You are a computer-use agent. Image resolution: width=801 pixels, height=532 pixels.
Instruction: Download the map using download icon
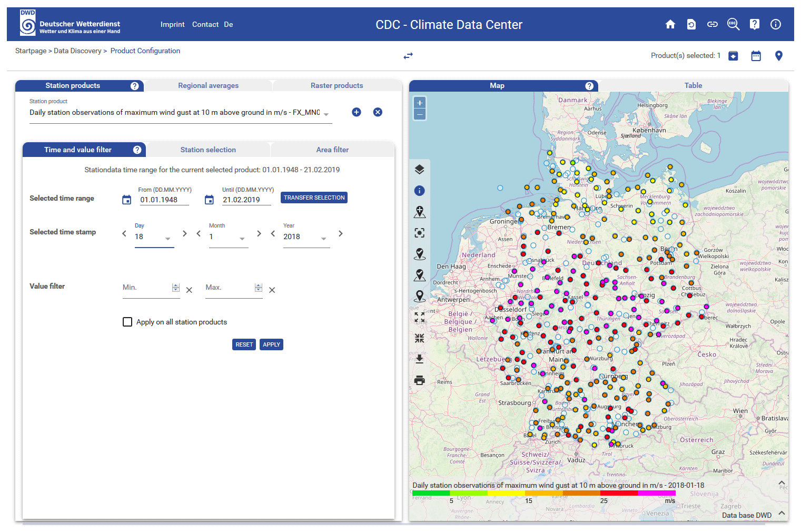(419, 359)
